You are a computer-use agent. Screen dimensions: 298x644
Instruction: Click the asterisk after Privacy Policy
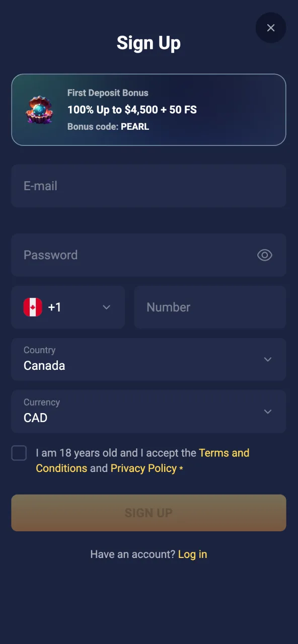180,468
